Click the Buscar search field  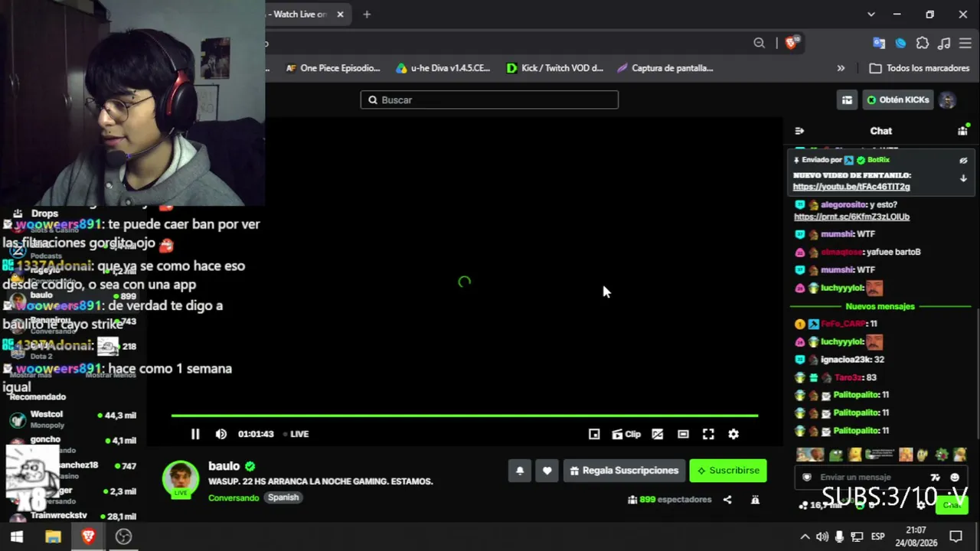489,99
